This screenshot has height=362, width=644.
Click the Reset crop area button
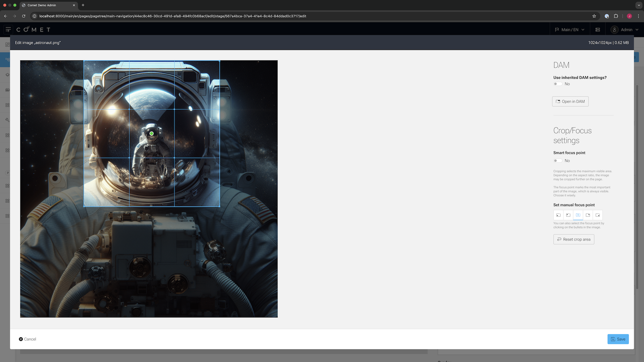(x=574, y=239)
